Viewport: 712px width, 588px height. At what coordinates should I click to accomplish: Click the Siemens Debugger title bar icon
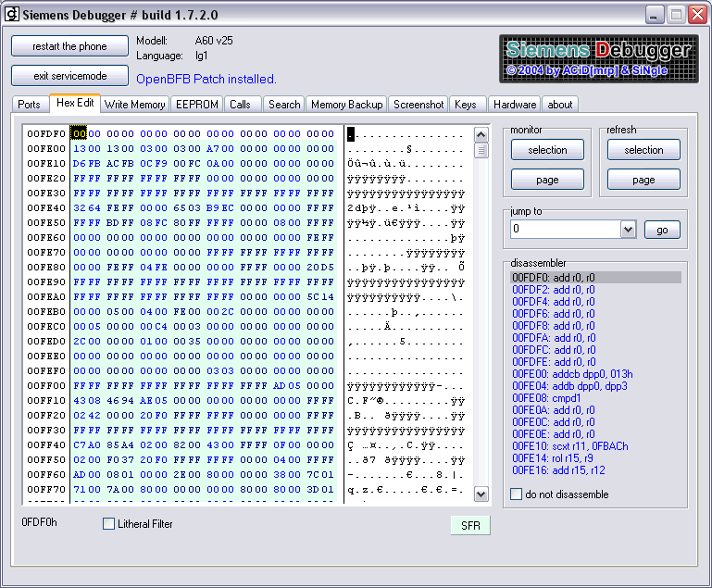12,14
